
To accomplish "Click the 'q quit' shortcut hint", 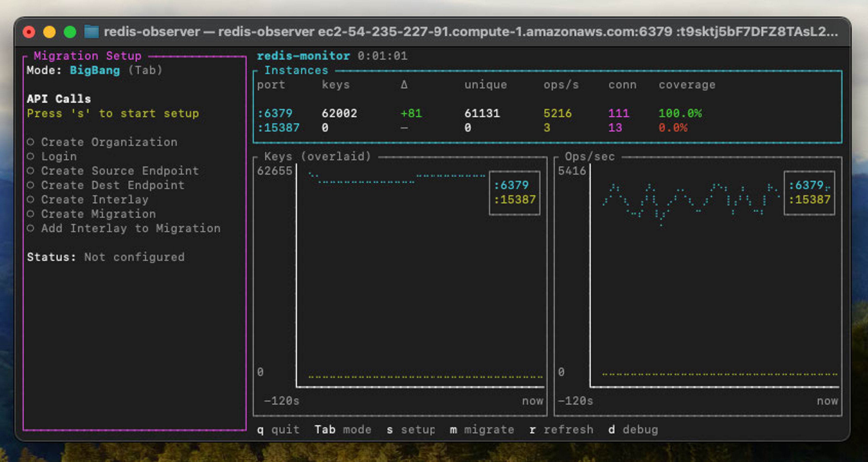I will [x=278, y=430].
